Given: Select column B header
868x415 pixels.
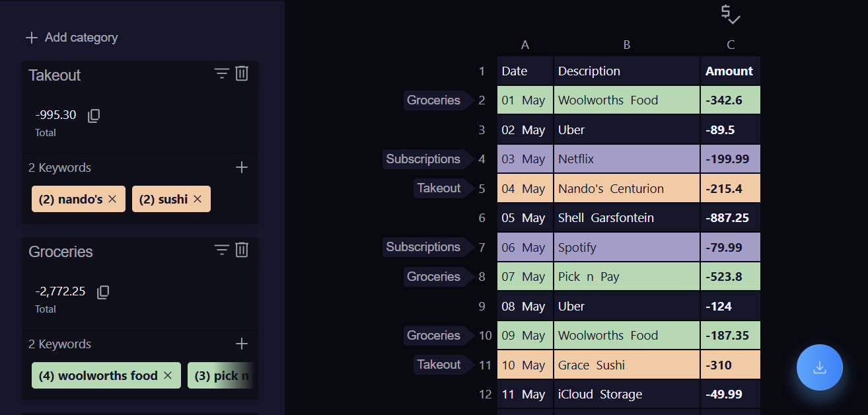Looking at the screenshot, I should coord(627,45).
